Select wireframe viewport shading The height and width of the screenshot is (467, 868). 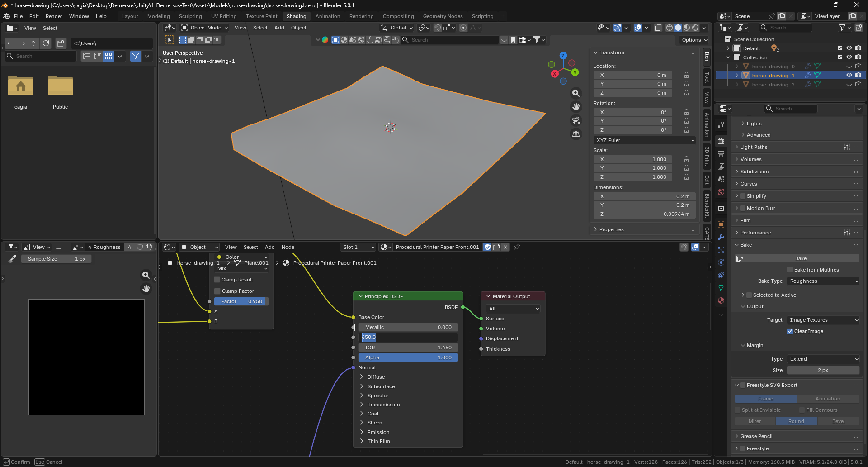point(670,28)
